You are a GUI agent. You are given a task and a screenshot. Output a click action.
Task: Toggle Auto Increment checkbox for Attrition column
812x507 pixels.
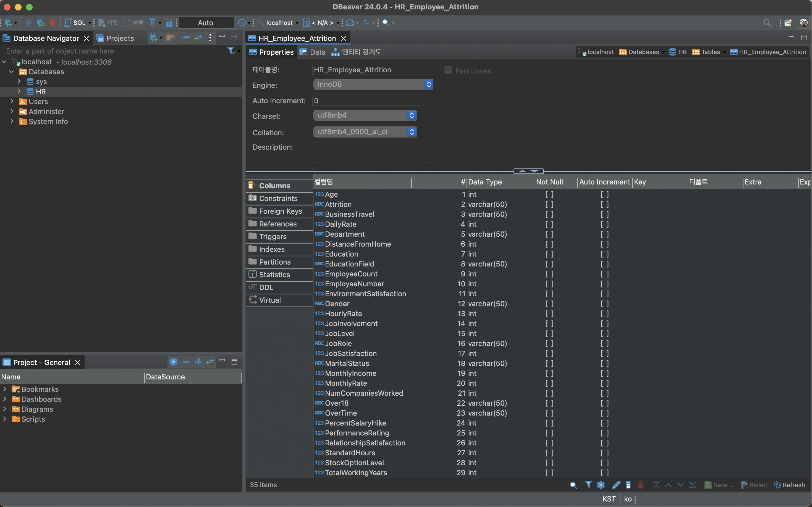coord(604,204)
